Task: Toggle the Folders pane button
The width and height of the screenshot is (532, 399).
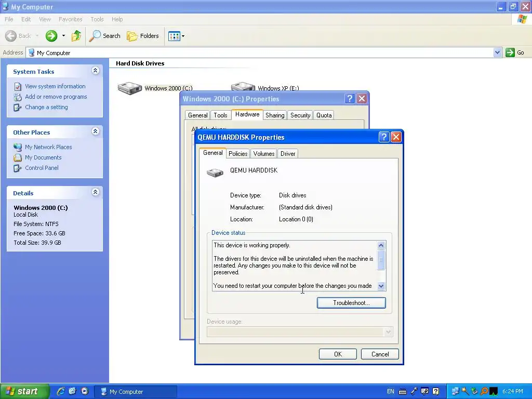Action: [x=142, y=36]
